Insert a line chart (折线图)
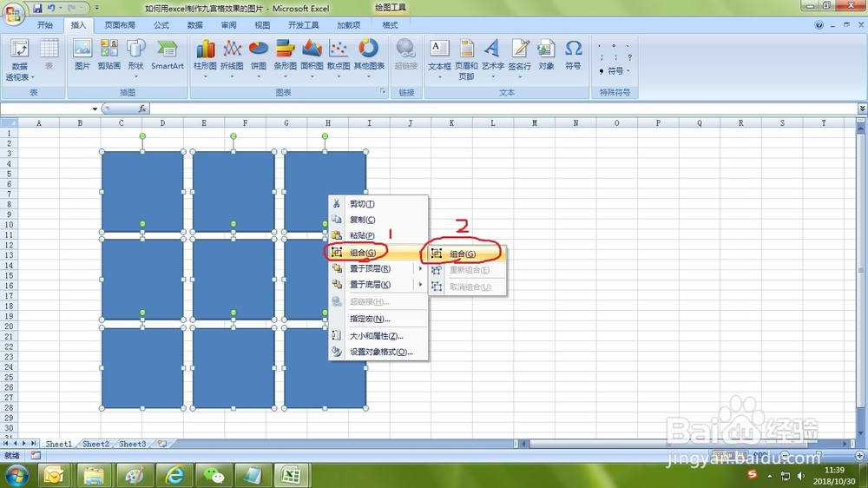This screenshot has height=488, width=868. click(x=232, y=57)
